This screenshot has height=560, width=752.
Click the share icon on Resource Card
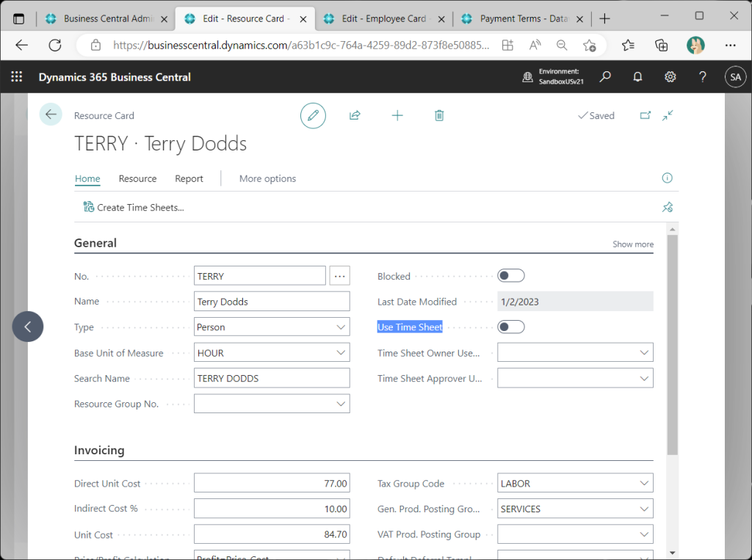coord(355,115)
